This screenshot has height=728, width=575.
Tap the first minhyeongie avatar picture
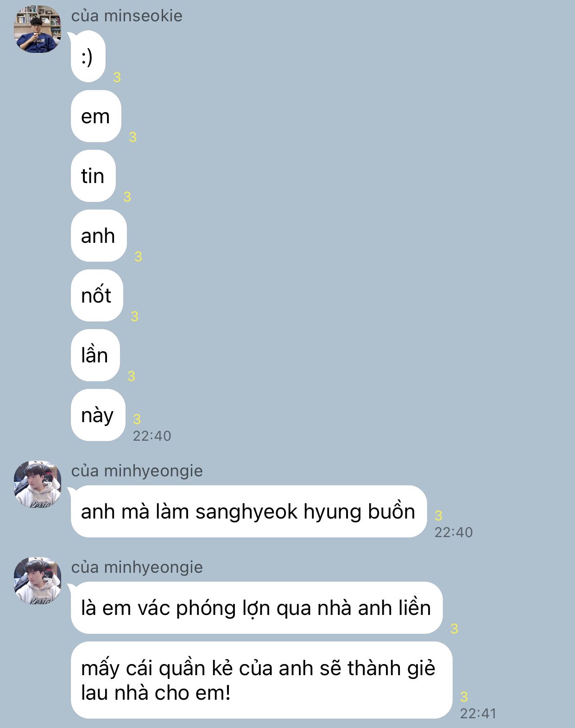[x=38, y=484]
